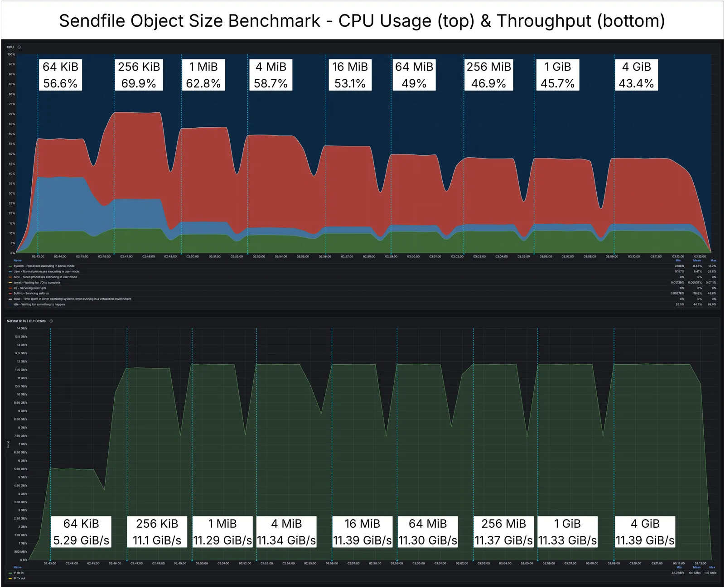725x588 pixels.
Task: Click the 44.7% Idle mean value
Action: [697, 304]
